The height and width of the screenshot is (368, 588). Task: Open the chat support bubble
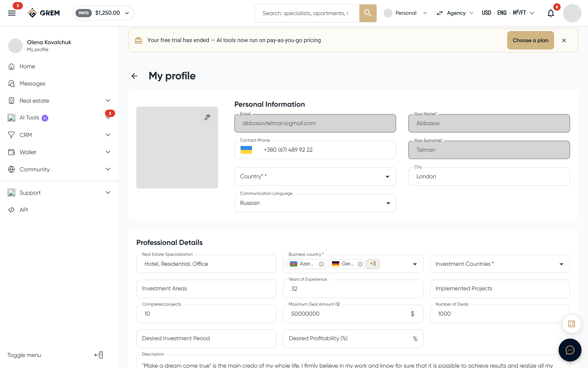tap(570, 350)
